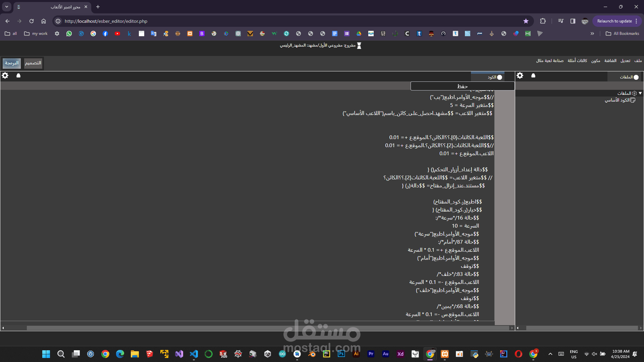
Task: Open the الشاشة menu
Action: (610, 61)
